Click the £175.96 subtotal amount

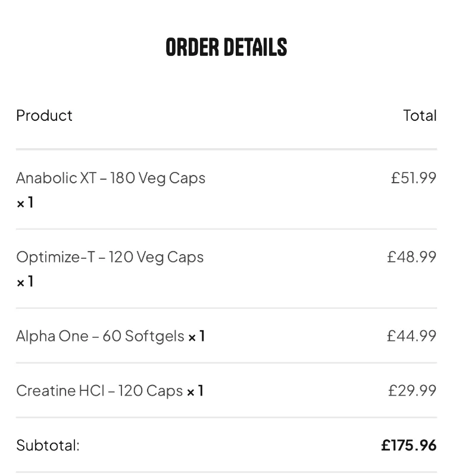tap(409, 446)
